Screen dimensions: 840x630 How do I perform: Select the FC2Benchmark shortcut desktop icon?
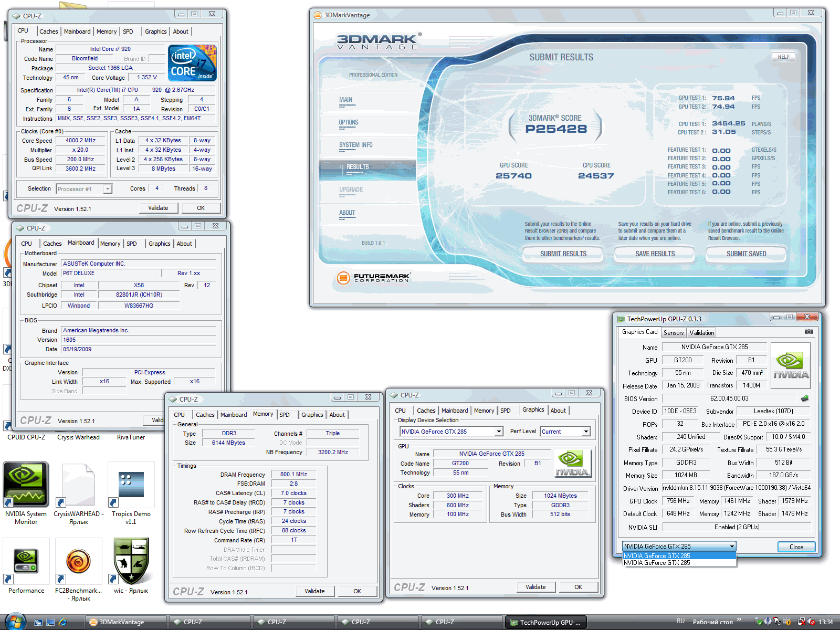(78, 561)
